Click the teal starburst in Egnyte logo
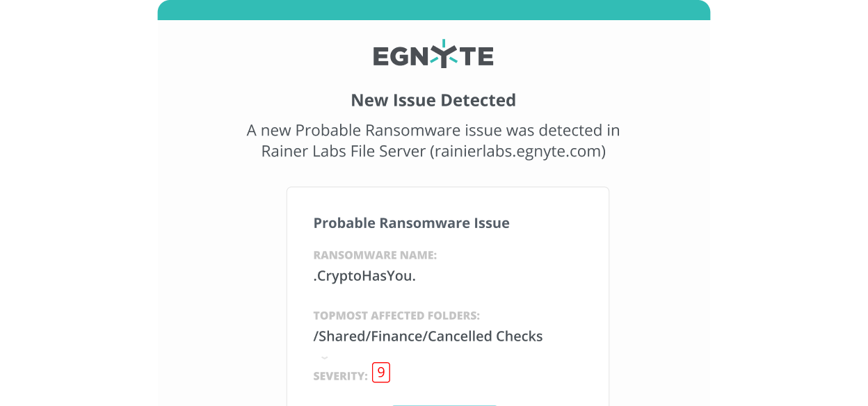The image size is (868, 406). (x=444, y=54)
